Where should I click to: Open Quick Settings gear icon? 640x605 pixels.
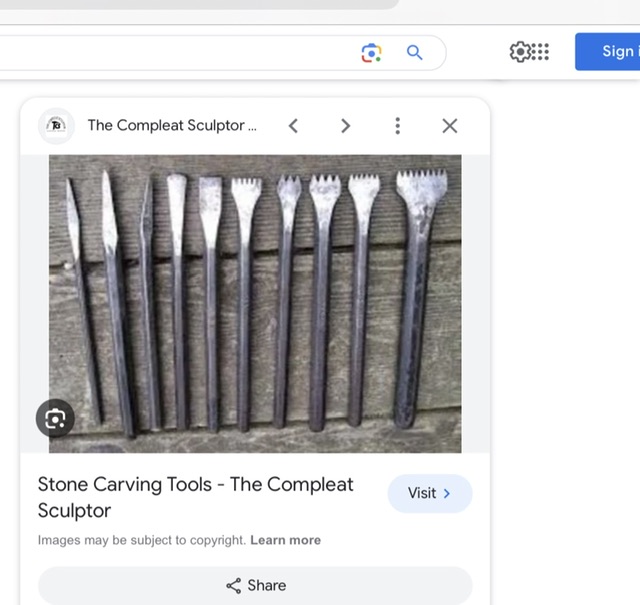[x=520, y=52]
